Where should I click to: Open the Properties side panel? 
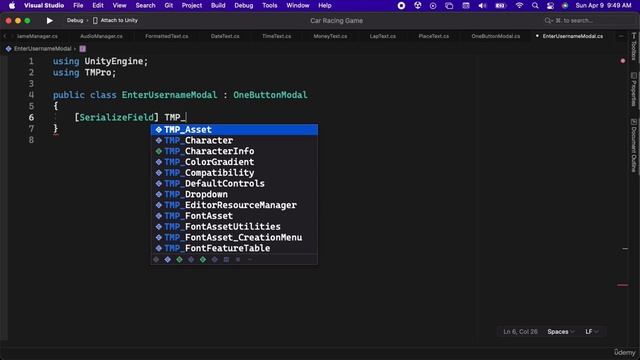[633, 90]
